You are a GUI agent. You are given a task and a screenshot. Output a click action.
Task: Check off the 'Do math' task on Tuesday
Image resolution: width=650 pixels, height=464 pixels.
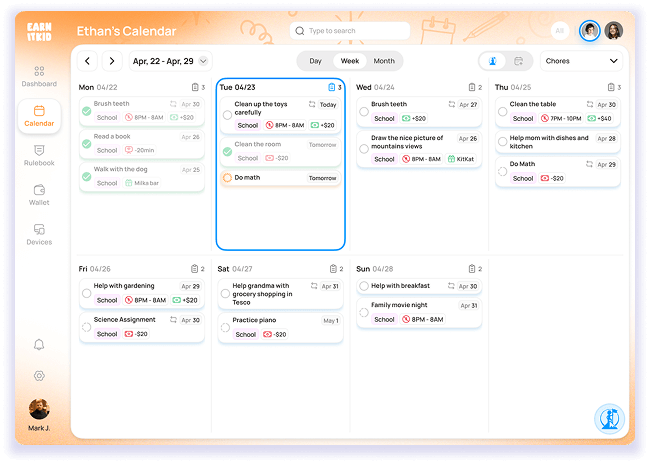coord(227,178)
